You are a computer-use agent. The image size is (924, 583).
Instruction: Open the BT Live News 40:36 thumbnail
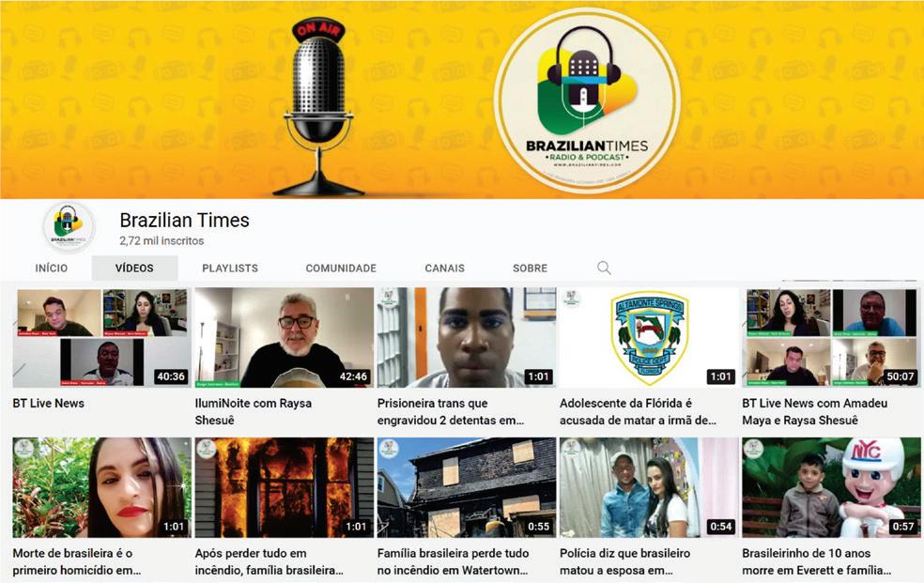pos(102,337)
